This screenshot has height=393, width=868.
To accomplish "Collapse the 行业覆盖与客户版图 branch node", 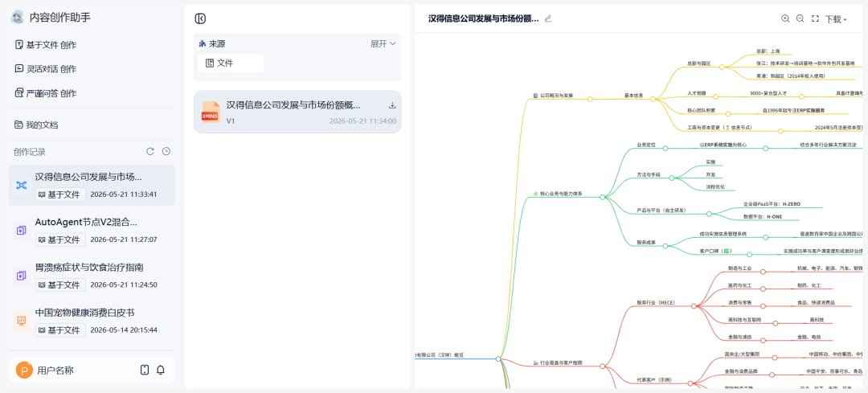I will click(602, 366).
